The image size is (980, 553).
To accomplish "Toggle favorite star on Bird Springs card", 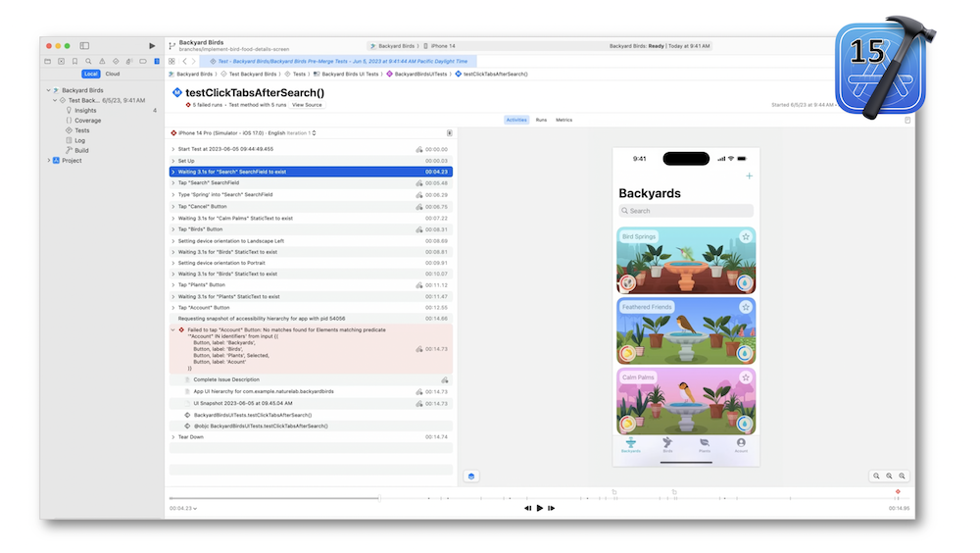I will pos(746,236).
